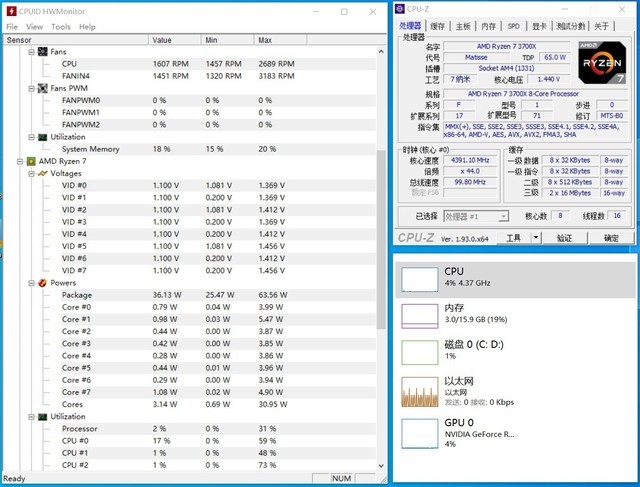Click the CPU-Z app icon in title bar
640x487 pixels.
(x=400, y=9)
